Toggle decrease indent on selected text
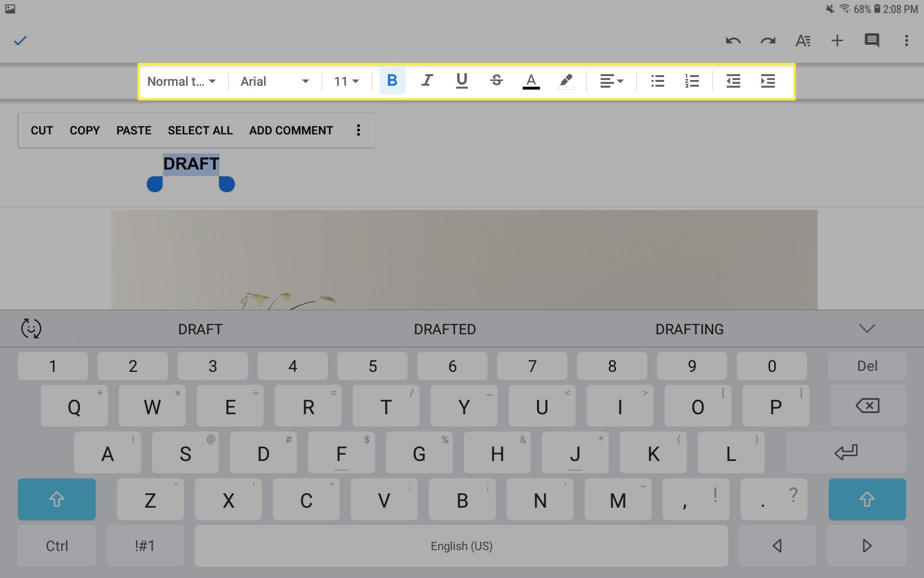Screen dimensions: 924x578 click(733, 80)
